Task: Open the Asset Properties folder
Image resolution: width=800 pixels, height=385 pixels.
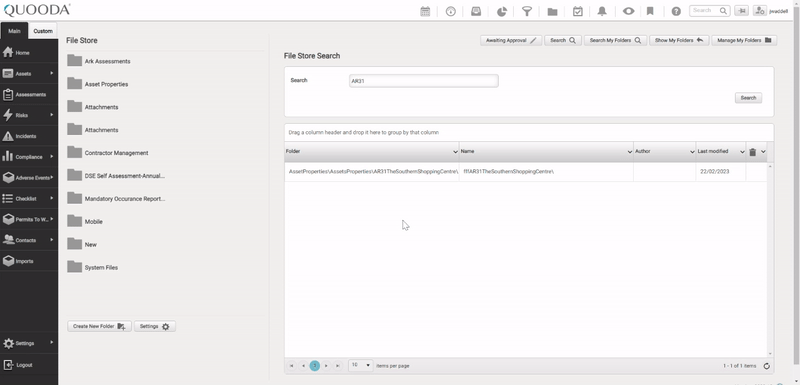Action: pyautogui.click(x=98, y=84)
